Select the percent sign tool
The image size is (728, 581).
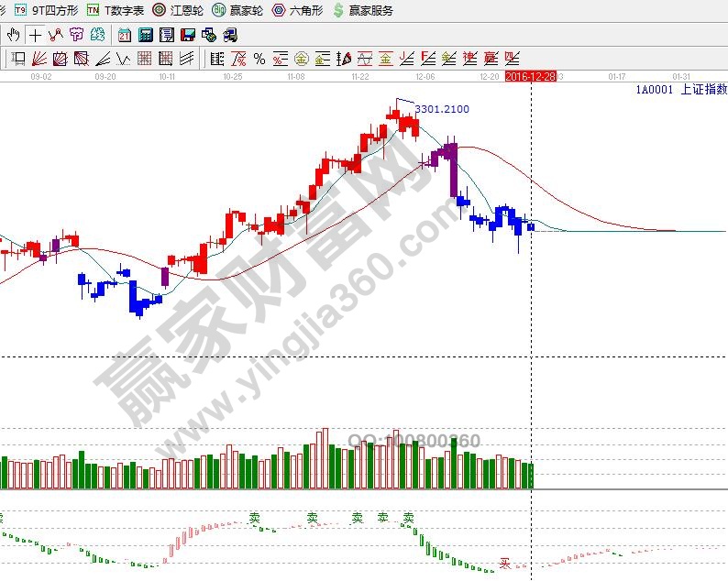(x=259, y=60)
